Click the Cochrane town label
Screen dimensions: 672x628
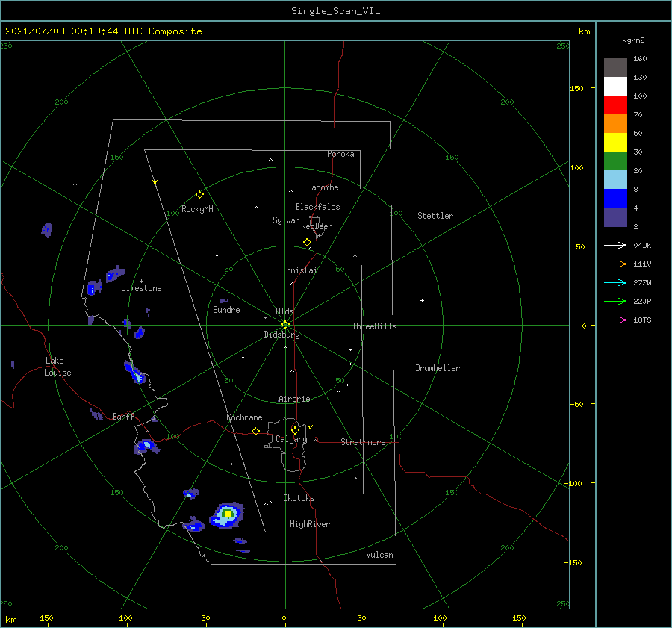click(x=244, y=417)
